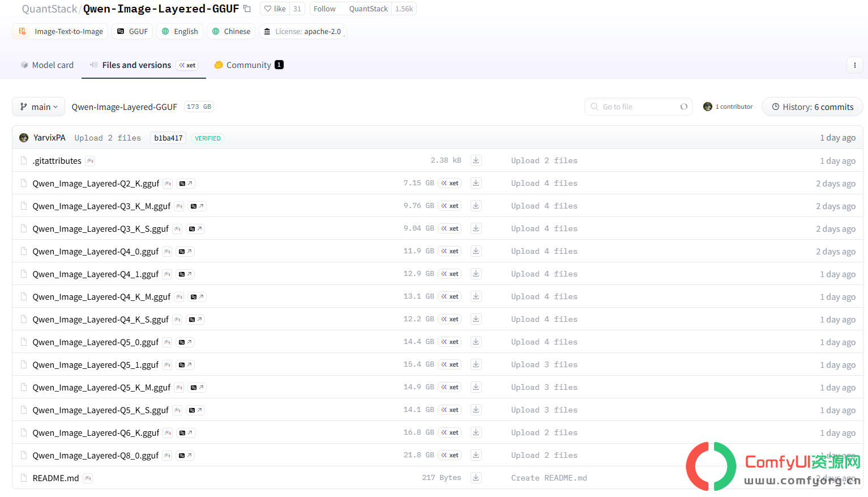Screen dimensions: 868x497
Task: Open the Files and versions tab
Action: (143, 65)
